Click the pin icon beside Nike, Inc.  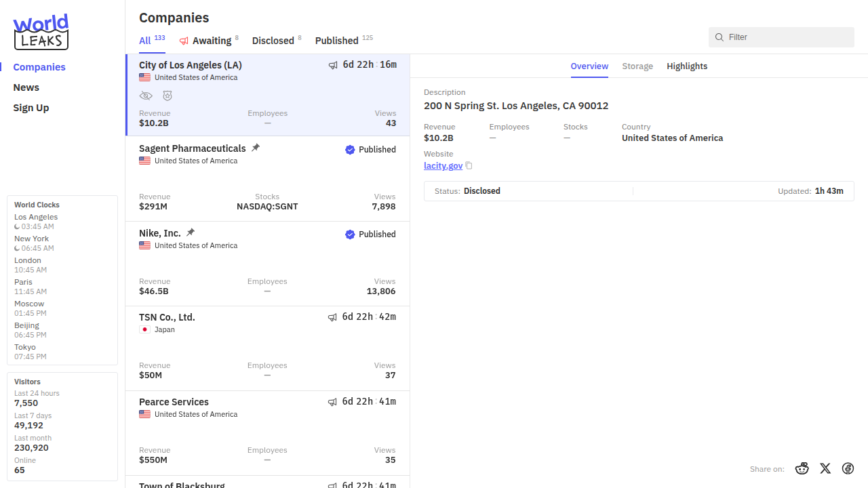[191, 232]
